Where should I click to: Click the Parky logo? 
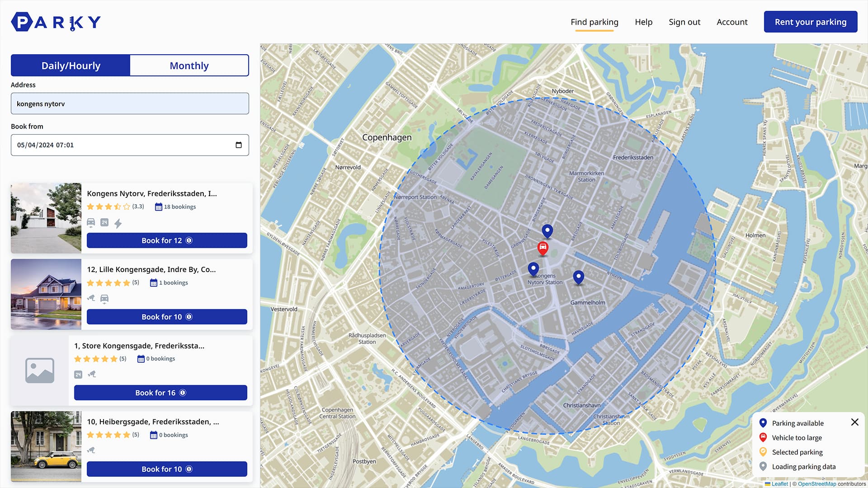[x=56, y=22]
